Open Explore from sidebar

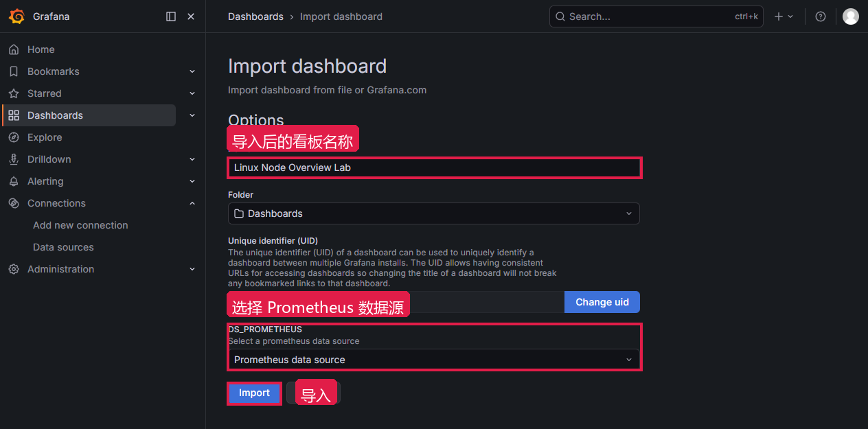[45, 137]
